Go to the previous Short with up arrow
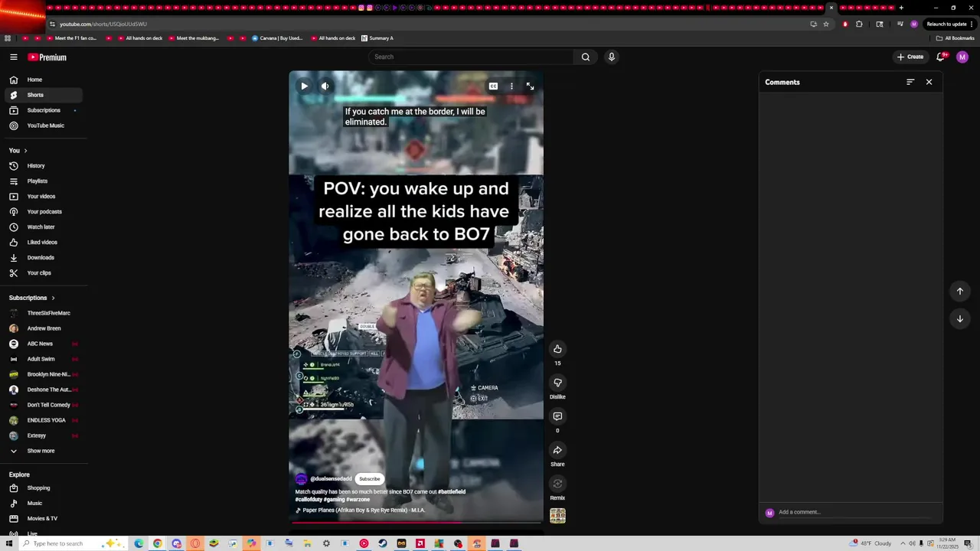 959,291
